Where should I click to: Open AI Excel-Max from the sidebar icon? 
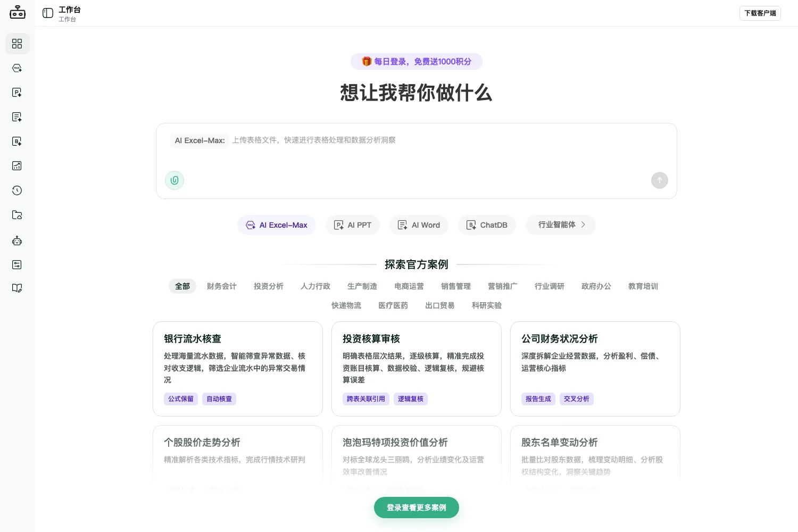[x=17, y=68]
